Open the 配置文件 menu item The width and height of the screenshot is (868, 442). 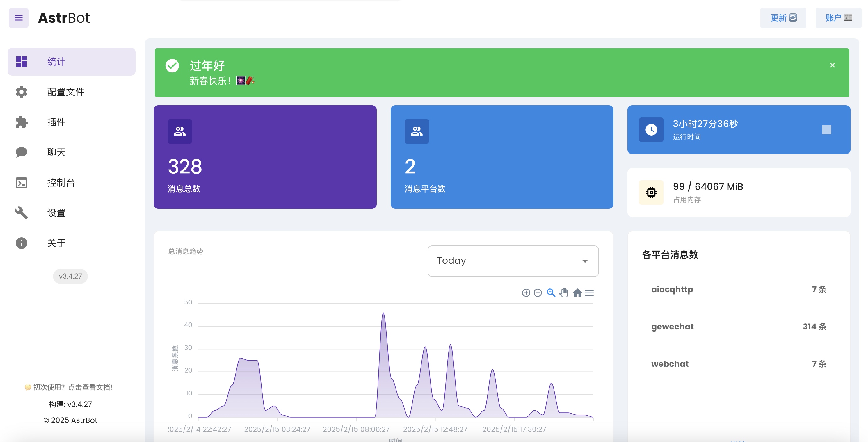(x=72, y=92)
